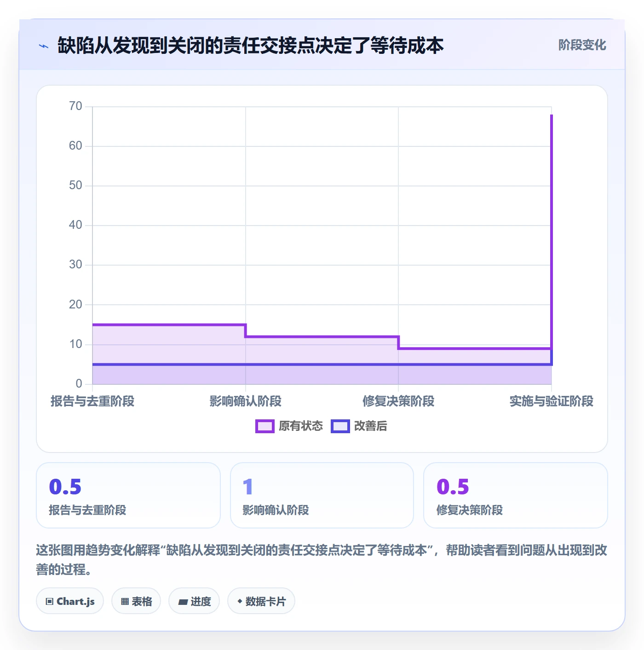Select the 表格 tag chip

[x=136, y=601]
